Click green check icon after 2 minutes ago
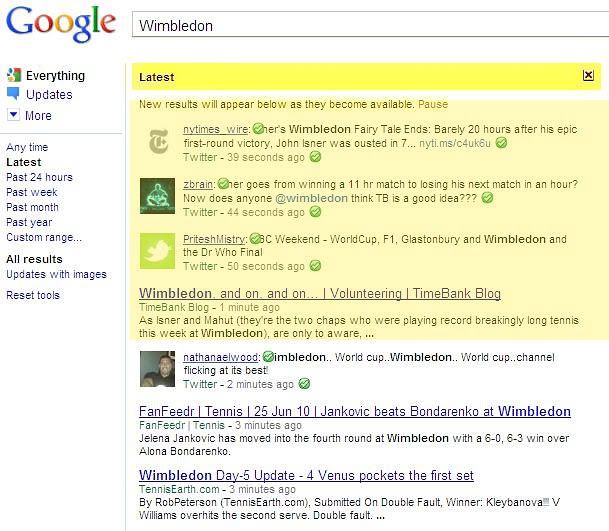This screenshot has height=531, width=609. pyautogui.click(x=304, y=384)
